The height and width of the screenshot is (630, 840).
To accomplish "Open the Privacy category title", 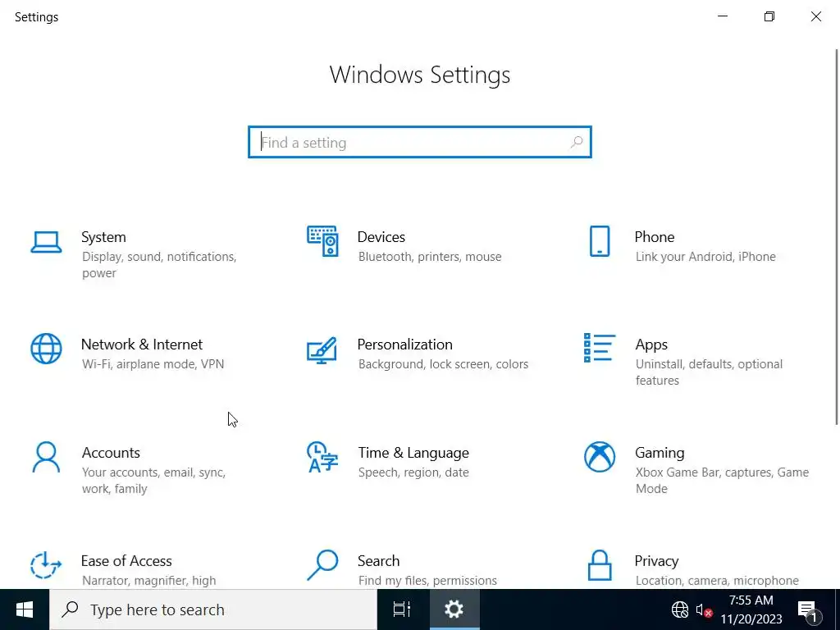I will pos(656,561).
